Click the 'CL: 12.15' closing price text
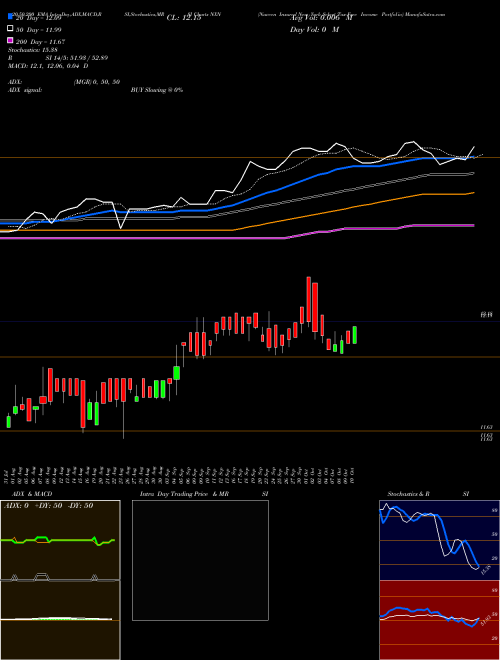The width and height of the screenshot is (500, 660). 184,18
